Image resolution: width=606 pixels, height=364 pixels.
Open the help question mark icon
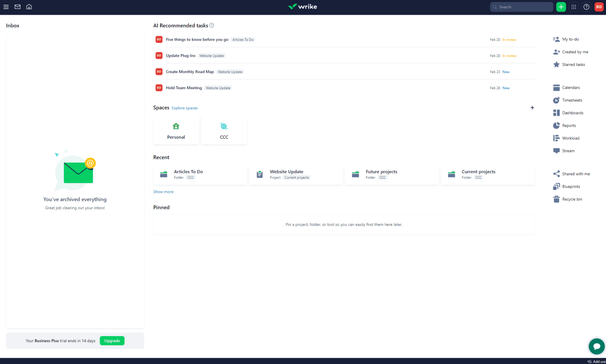coord(586,7)
